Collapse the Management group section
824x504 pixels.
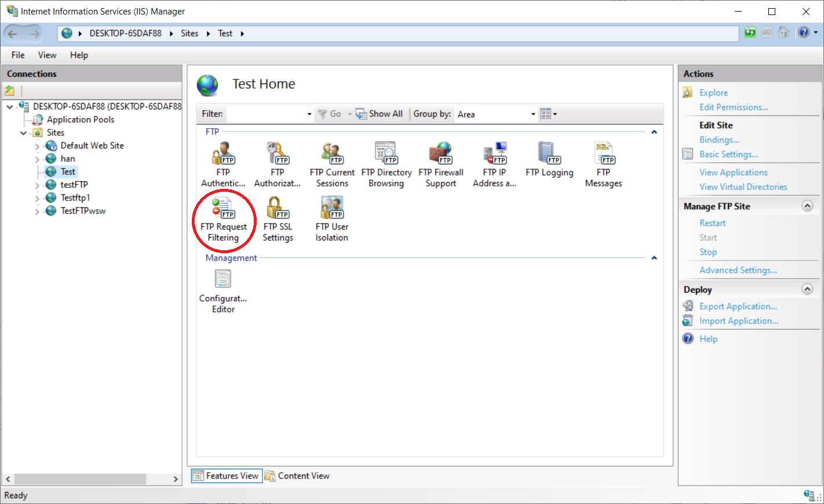tap(654, 258)
